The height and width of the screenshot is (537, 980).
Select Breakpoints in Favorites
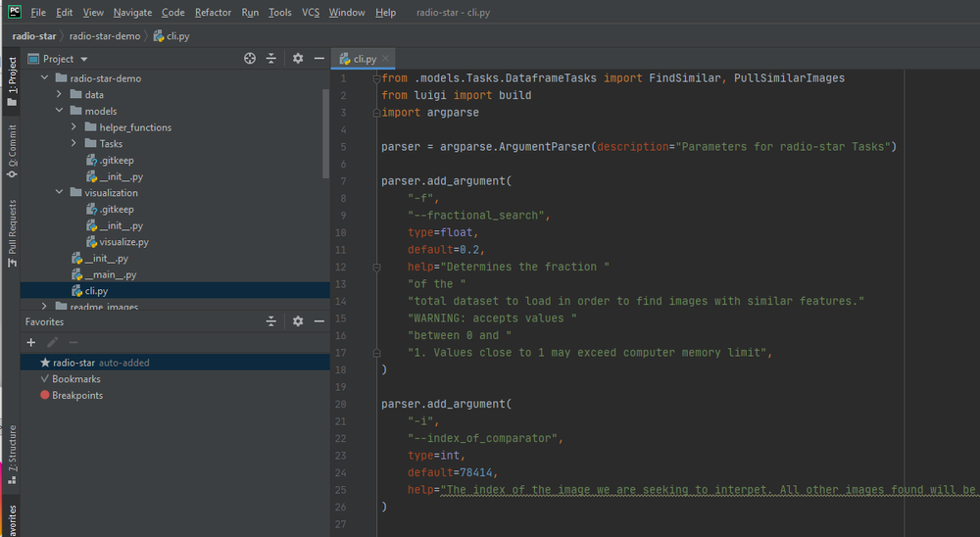(76, 395)
